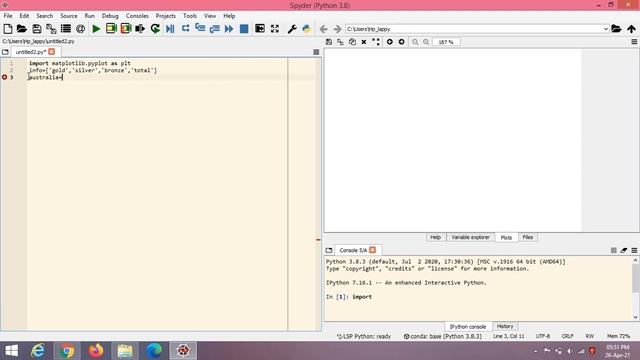This screenshot has height=360, width=640.
Task: Stop debugging with the blue square icon
Action: (x=244, y=29)
